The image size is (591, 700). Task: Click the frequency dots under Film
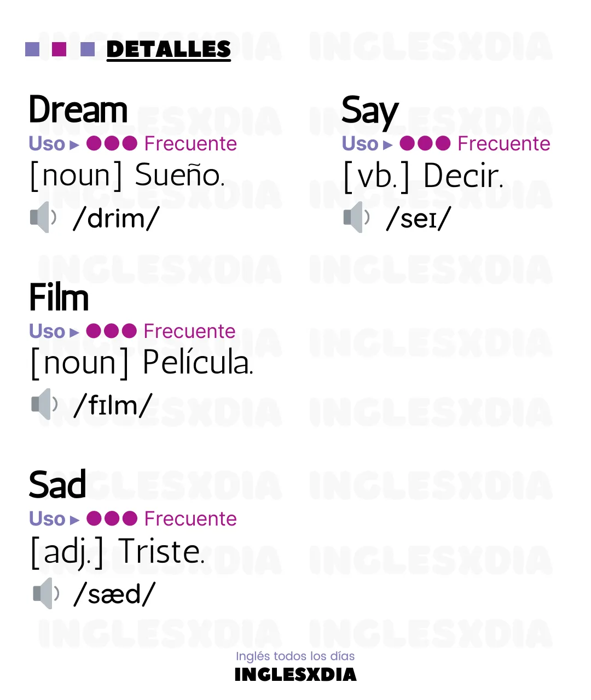click(111, 331)
